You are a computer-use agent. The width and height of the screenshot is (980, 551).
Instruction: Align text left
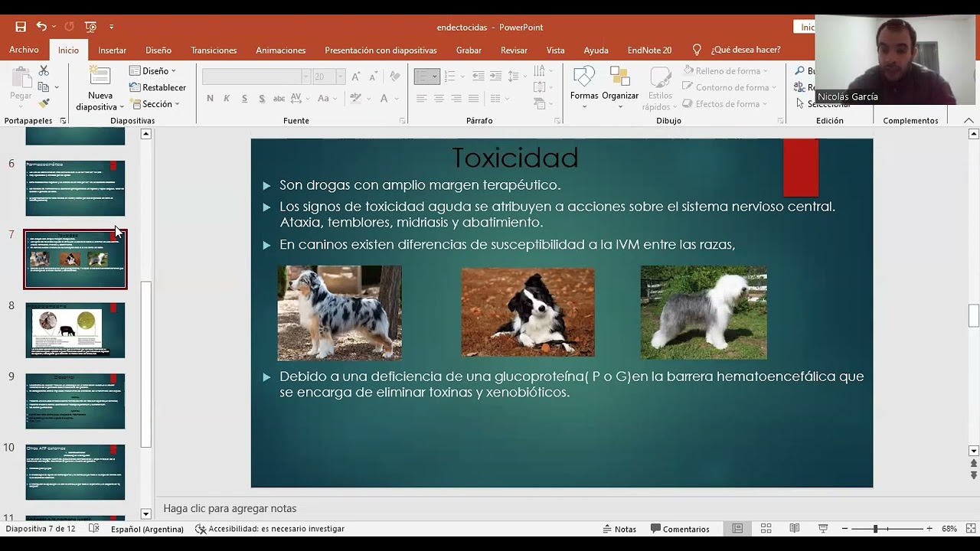[421, 99]
